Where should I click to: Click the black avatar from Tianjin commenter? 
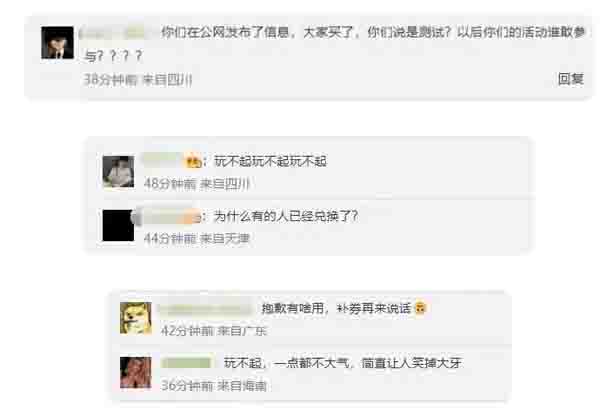click(119, 225)
